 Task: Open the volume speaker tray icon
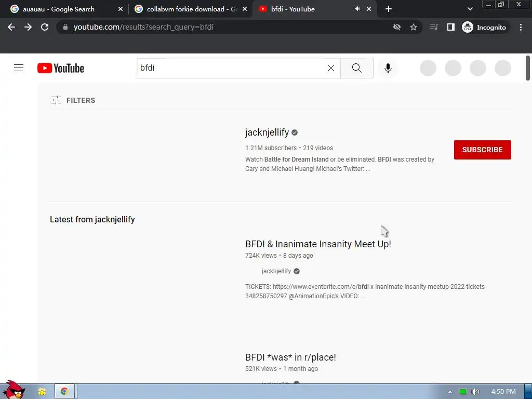click(x=475, y=392)
